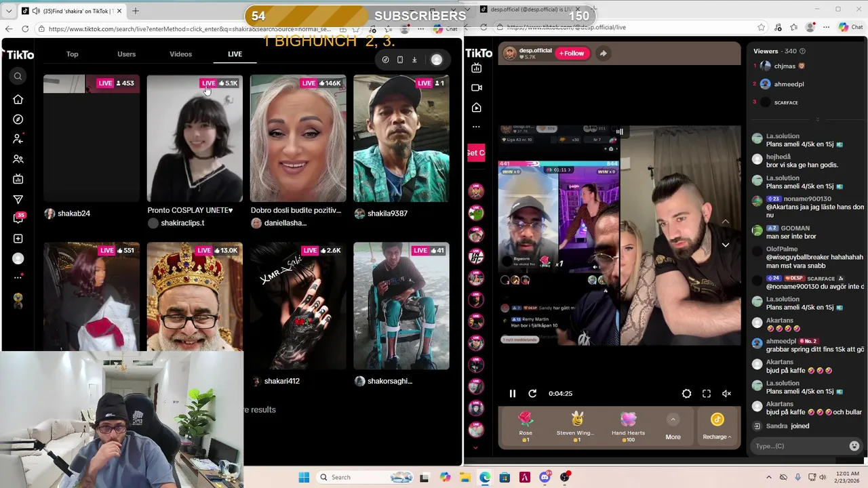Send a Rose gift

[x=526, y=427]
